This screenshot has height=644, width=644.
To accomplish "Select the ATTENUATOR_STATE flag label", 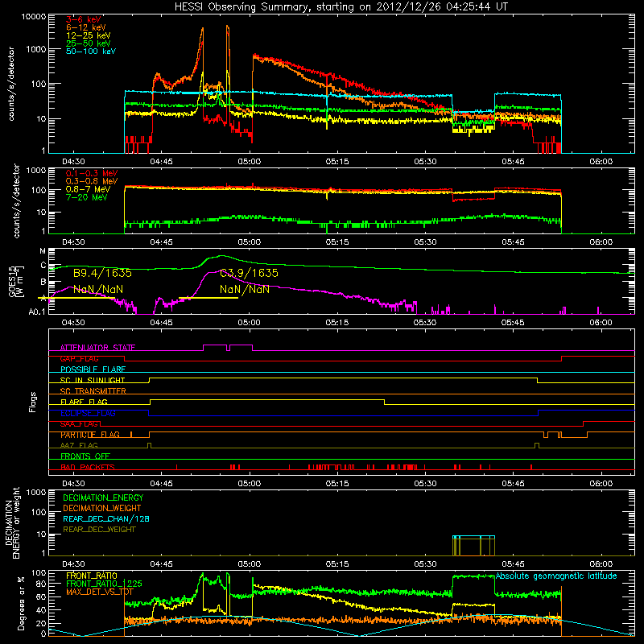I will (x=97, y=348).
